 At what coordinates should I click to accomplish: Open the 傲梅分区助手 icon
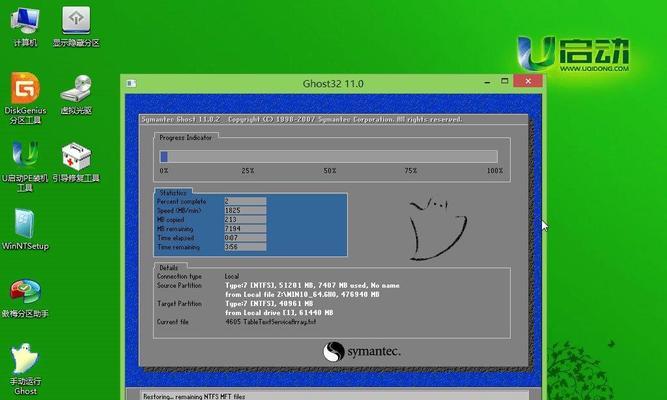25,298
